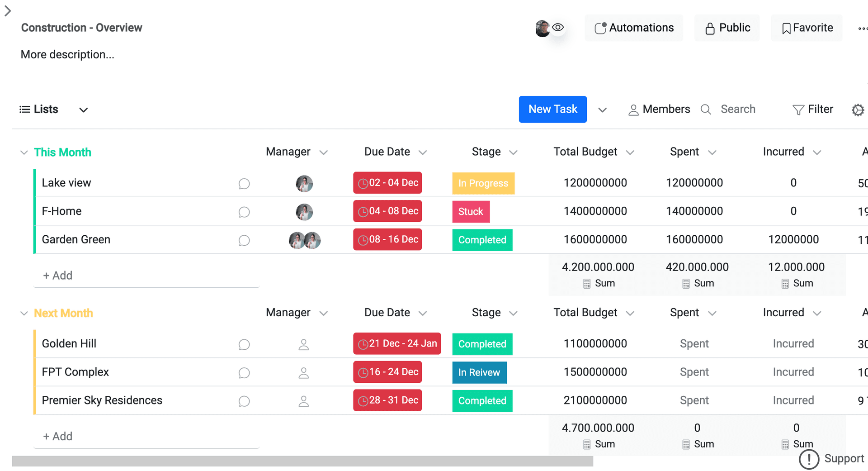
Task: Expand the left sidebar arrow
Action: click(8, 11)
